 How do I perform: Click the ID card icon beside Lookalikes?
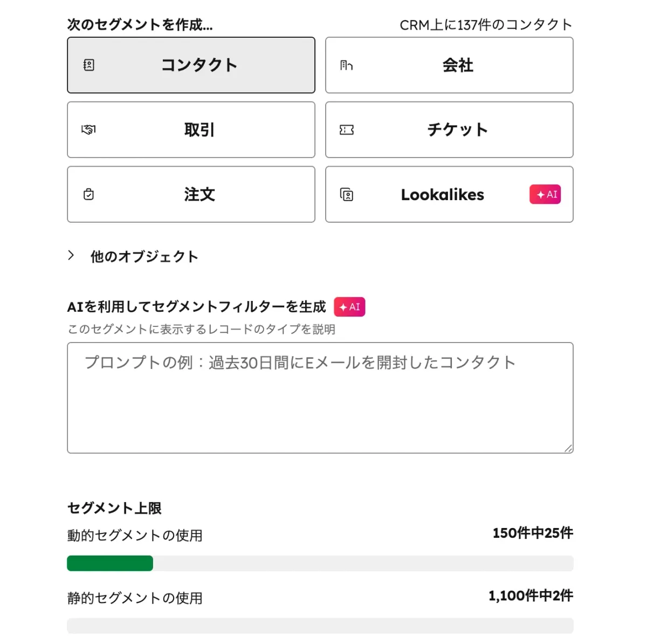click(348, 194)
